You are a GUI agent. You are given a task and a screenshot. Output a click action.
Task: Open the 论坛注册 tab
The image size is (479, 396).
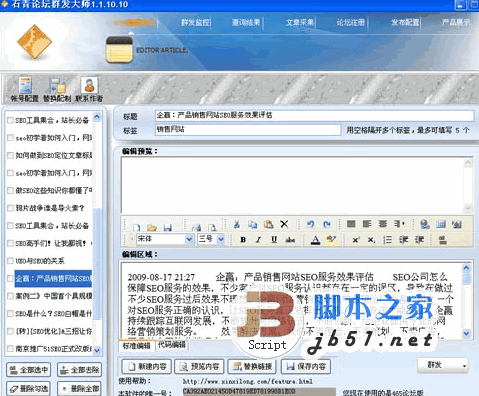(351, 23)
